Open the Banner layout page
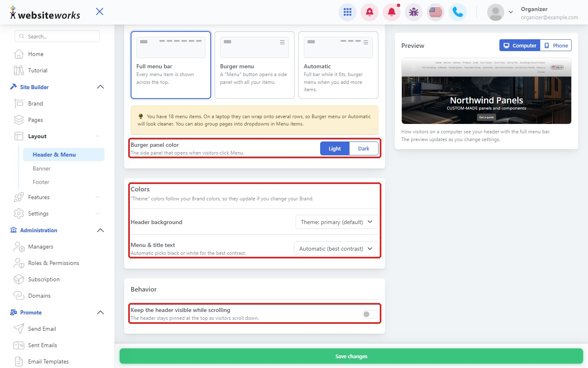 pos(42,168)
